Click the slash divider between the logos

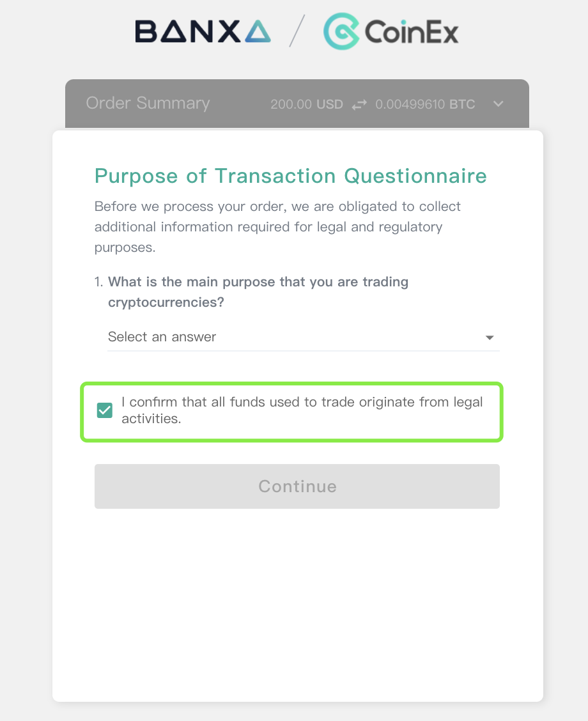point(297,31)
